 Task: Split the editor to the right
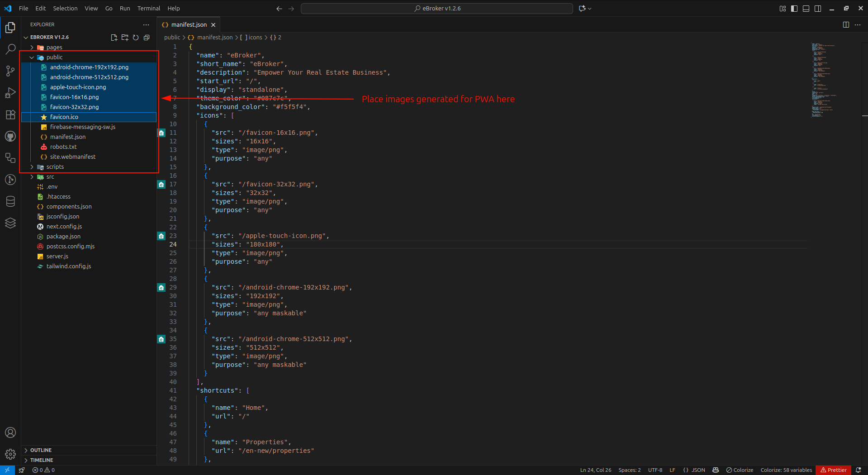(x=846, y=25)
